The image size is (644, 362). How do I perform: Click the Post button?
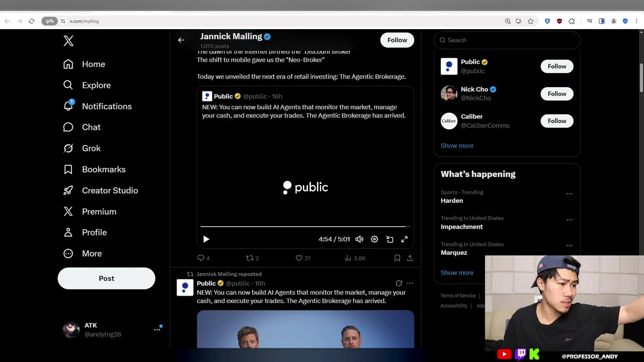click(x=106, y=279)
